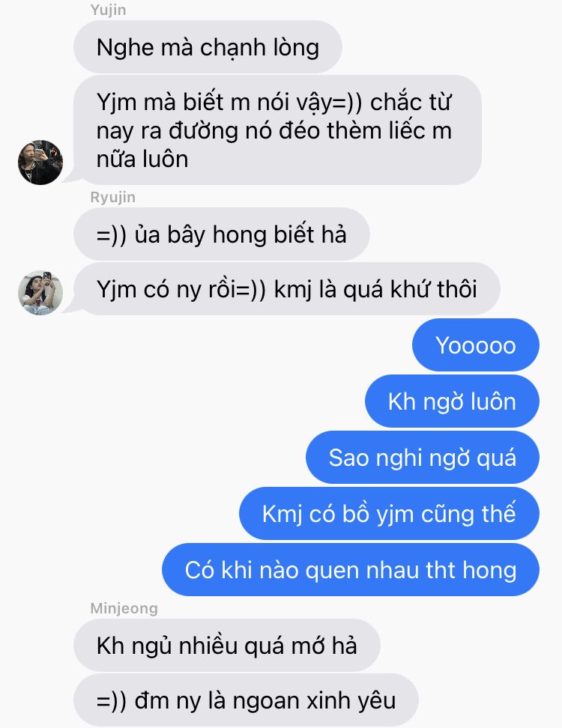Tap the 'Kh ngủ nhiều quá mớ hả' message
562x728 pixels.
pyautogui.click(x=226, y=646)
